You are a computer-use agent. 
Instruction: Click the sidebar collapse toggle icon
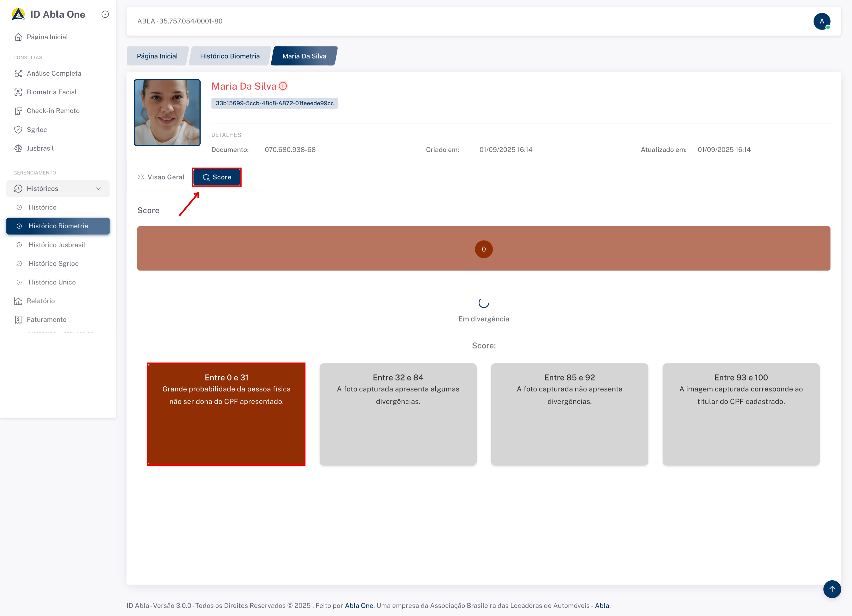(x=105, y=14)
